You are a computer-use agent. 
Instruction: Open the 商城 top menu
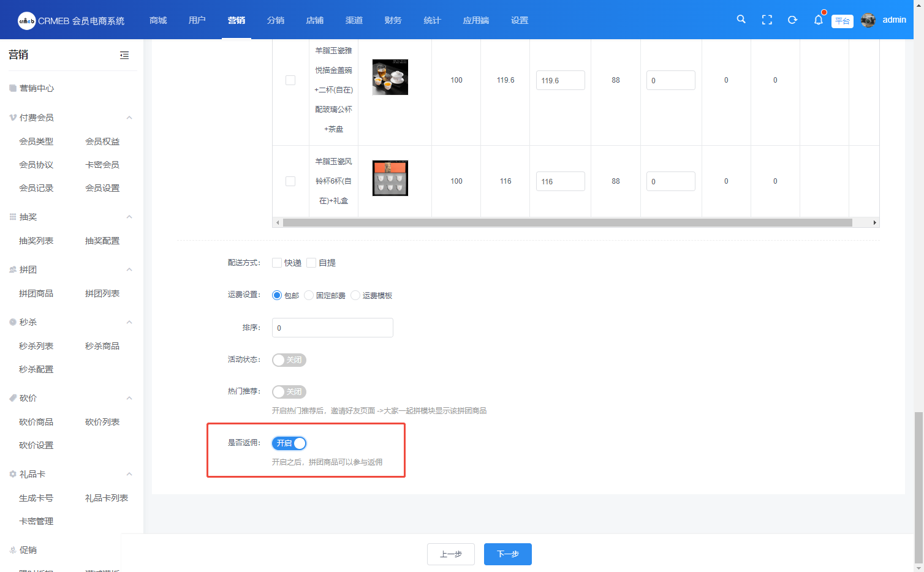click(x=158, y=20)
